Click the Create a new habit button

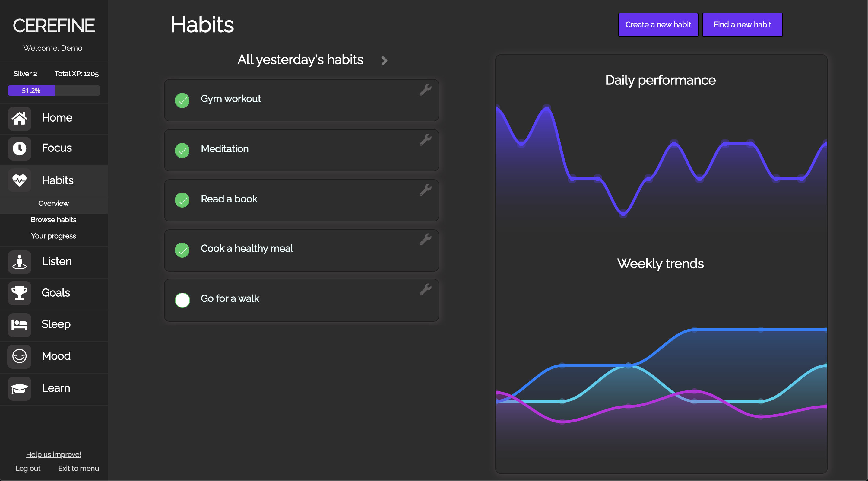click(658, 25)
